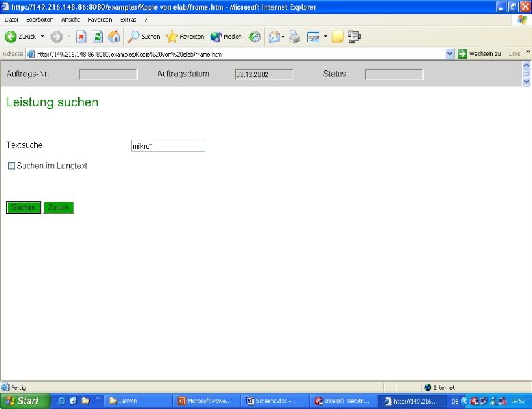This screenshot has height=409, width=532.
Task: Click the DE language indicator
Action: (x=455, y=402)
